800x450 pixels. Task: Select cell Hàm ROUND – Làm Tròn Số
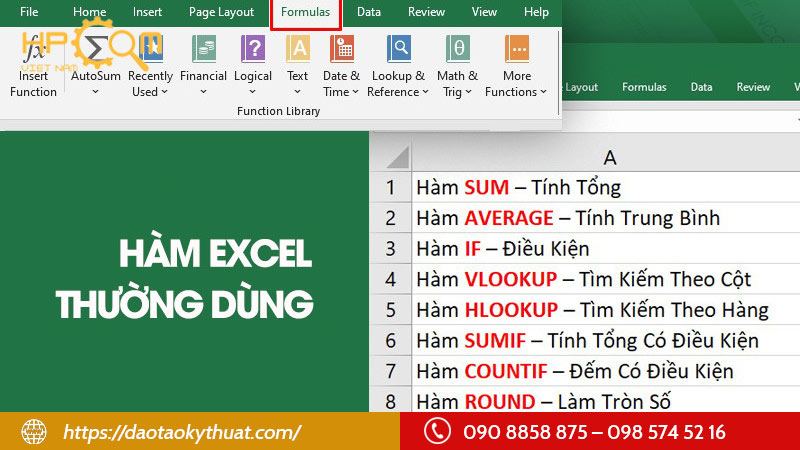606,399
